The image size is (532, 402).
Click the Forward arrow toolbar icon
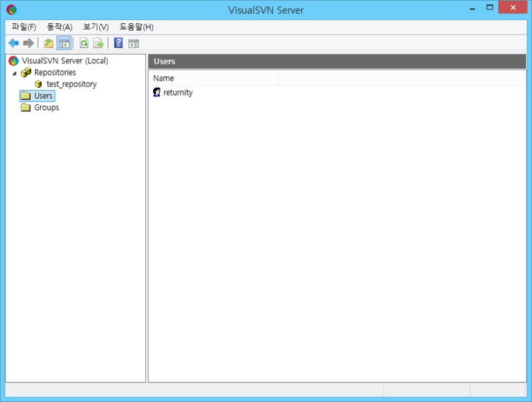(x=29, y=43)
